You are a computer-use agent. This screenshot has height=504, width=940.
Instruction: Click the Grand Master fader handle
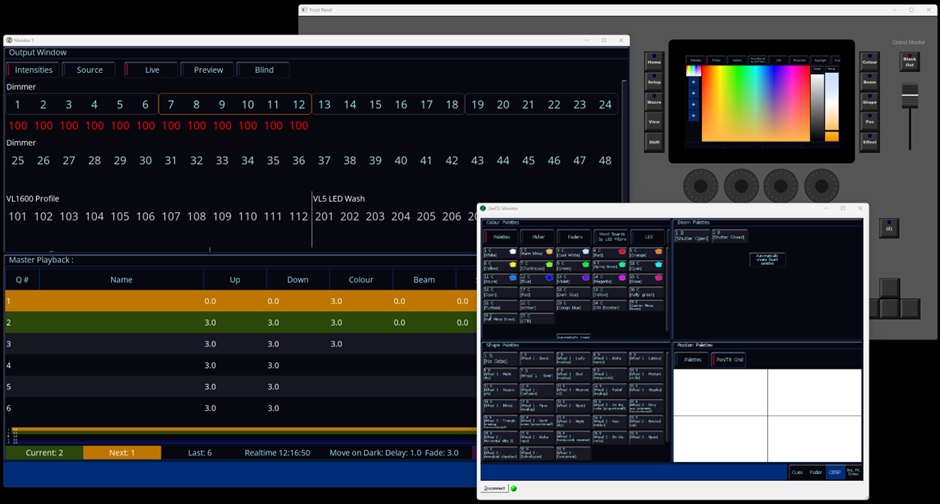coord(909,92)
